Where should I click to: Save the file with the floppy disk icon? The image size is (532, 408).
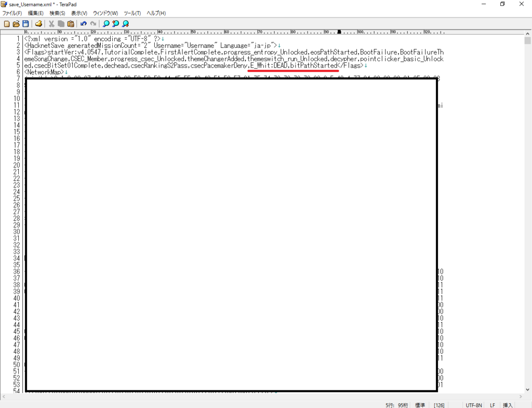pos(25,24)
